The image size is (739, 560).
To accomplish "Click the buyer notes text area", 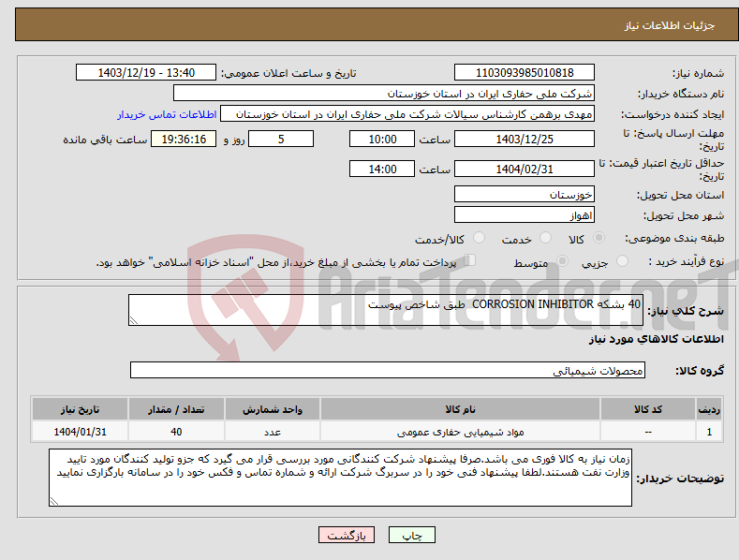I will [340, 478].
